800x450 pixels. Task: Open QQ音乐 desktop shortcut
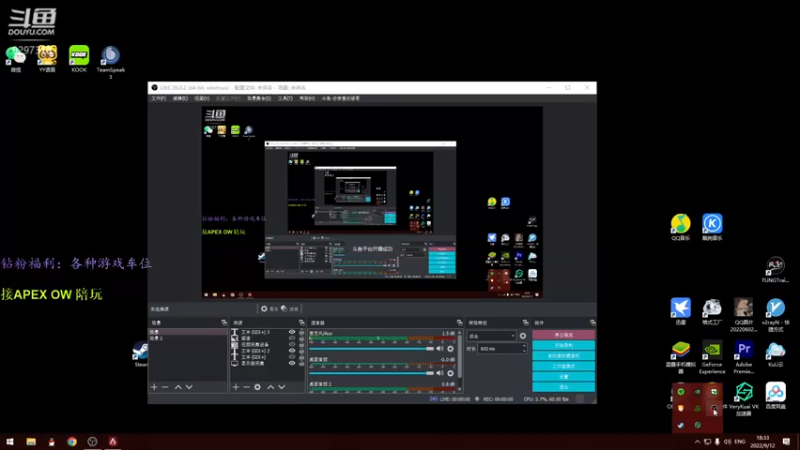click(x=681, y=228)
